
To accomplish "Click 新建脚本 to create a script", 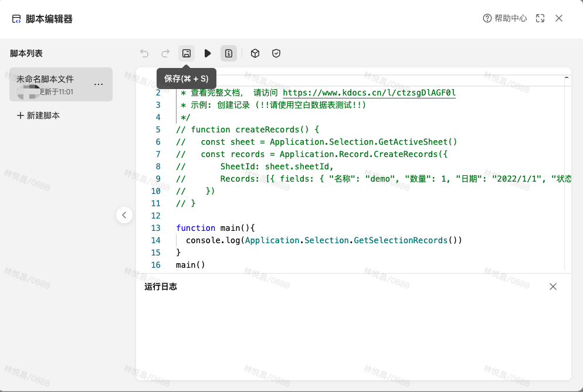I will [x=39, y=115].
